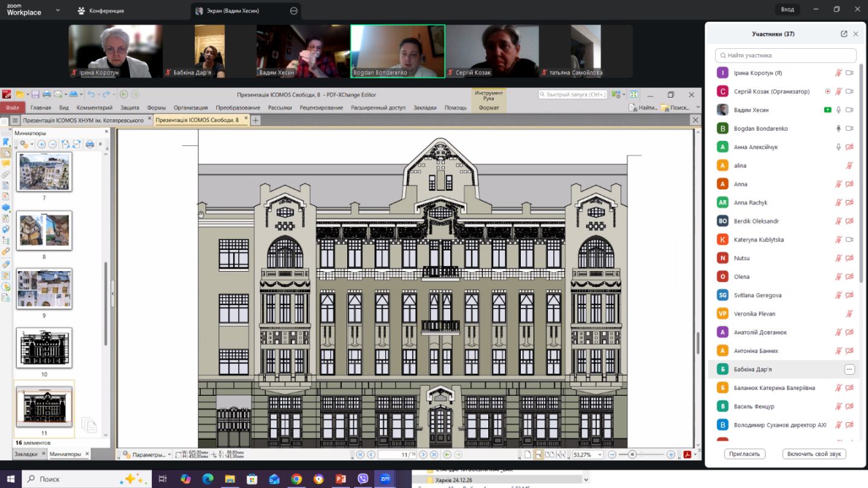
Task: Pop out the Zoom participants panel
Action: tap(844, 34)
